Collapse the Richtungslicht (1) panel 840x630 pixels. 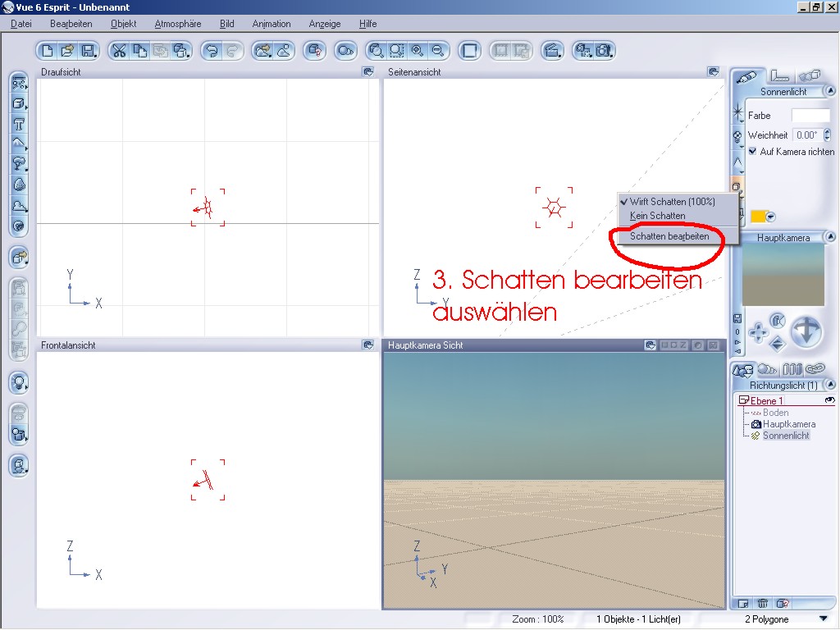[x=830, y=385]
